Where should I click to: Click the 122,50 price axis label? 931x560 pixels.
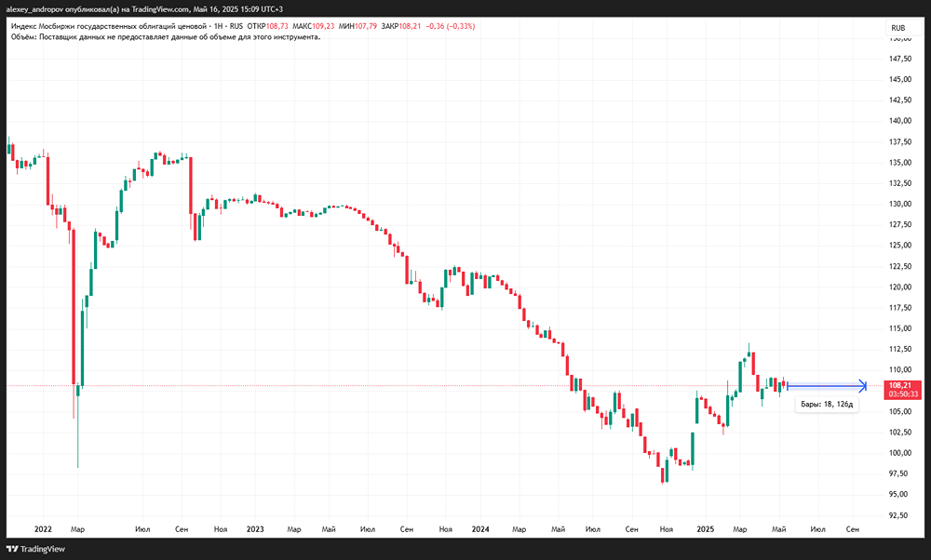click(x=900, y=266)
